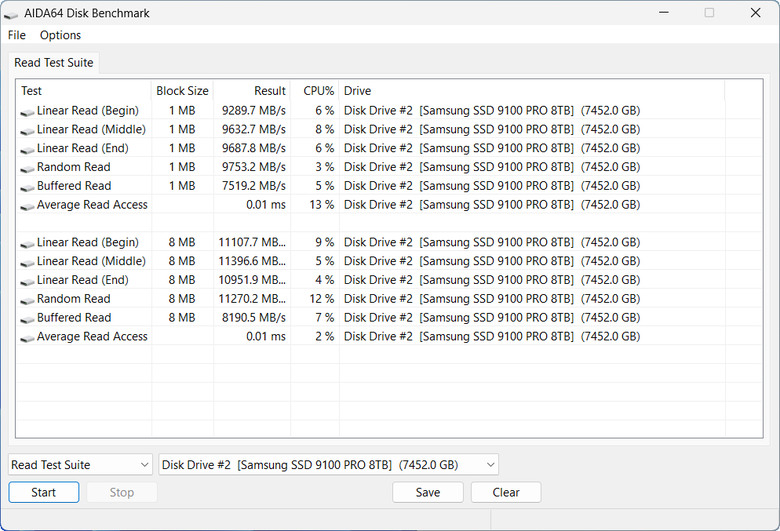
Task: Click the Result column header
Action: pos(252,91)
